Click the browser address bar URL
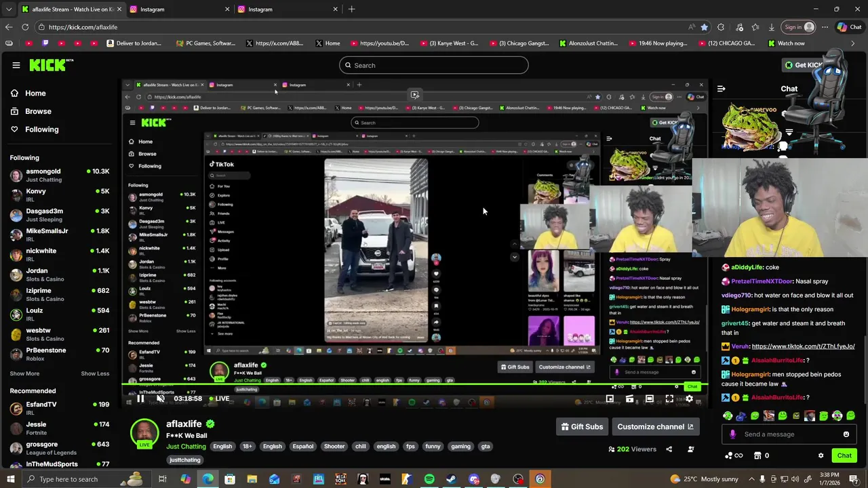Screen dimensions: 868x488 (x=83, y=27)
